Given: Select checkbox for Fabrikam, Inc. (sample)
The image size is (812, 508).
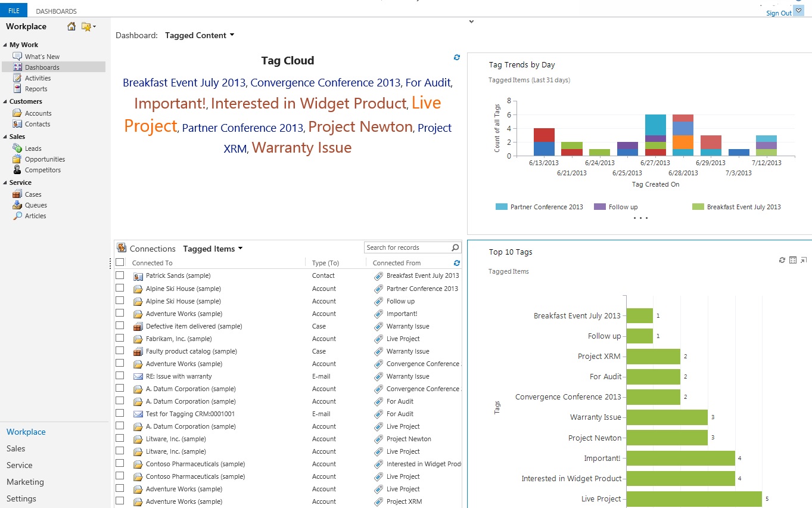Looking at the screenshot, I should tap(120, 338).
